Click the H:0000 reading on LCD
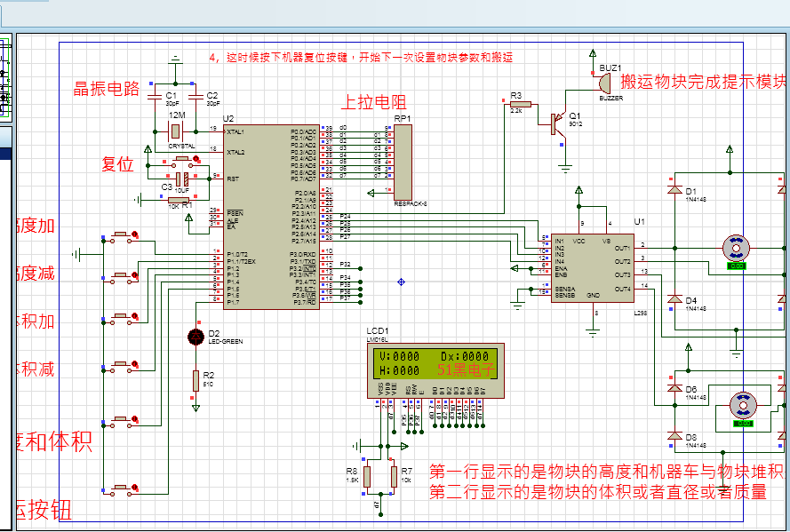This screenshot has height=532, width=790. coord(399,371)
